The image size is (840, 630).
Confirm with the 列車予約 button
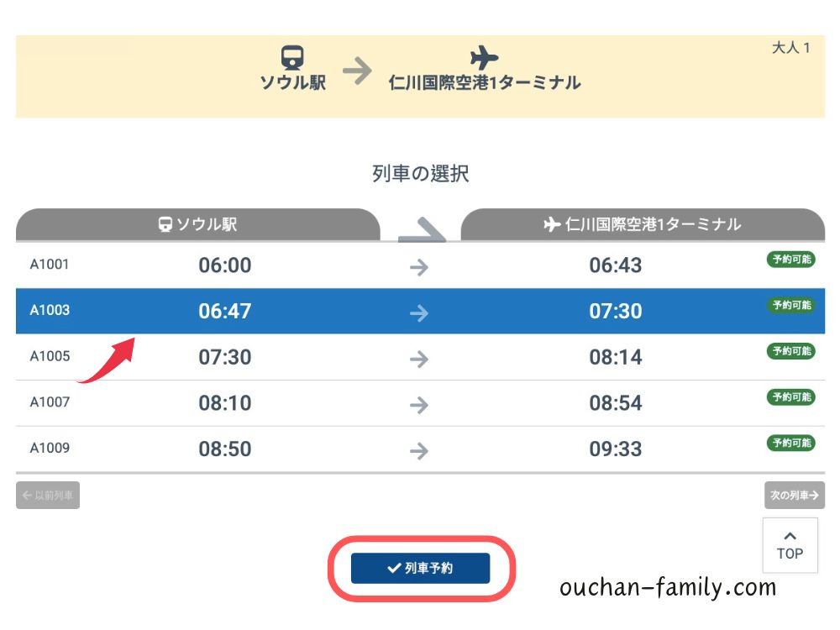(x=421, y=568)
